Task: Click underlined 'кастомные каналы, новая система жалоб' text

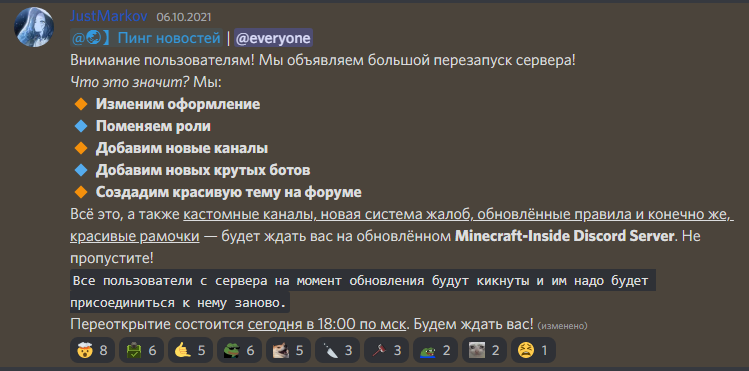Action: point(327,214)
